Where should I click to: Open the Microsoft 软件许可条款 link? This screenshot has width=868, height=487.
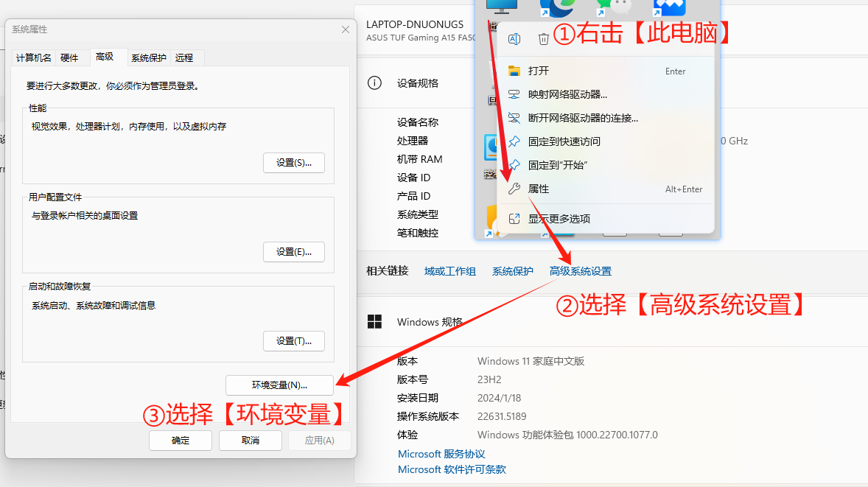tap(452, 469)
